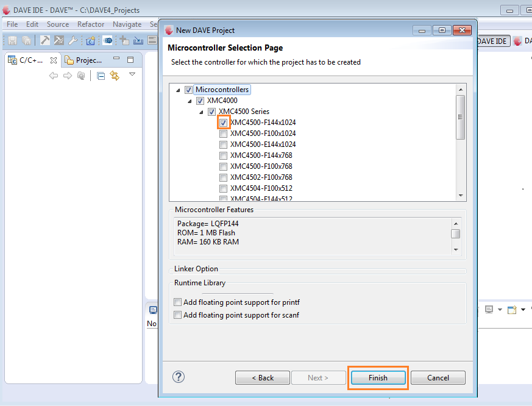Click the Back arrow in C/C++ view
The height and width of the screenshot is (406, 532).
pyautogui.click(x=53, y=76)
